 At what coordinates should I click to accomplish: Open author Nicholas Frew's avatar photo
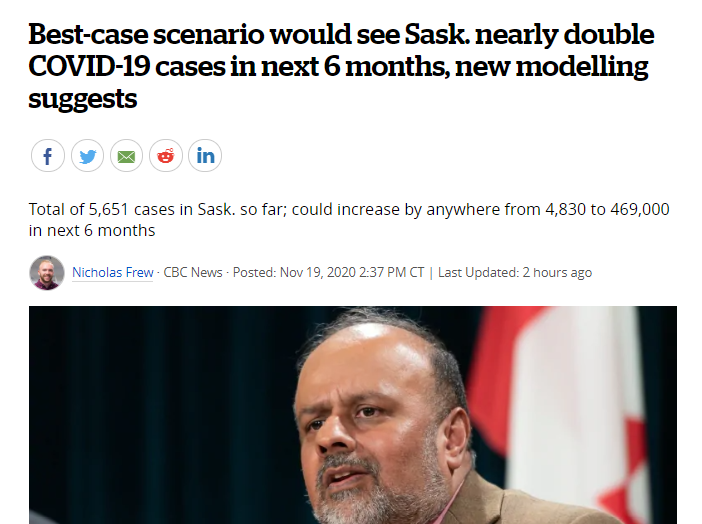[x=47, y=273]
